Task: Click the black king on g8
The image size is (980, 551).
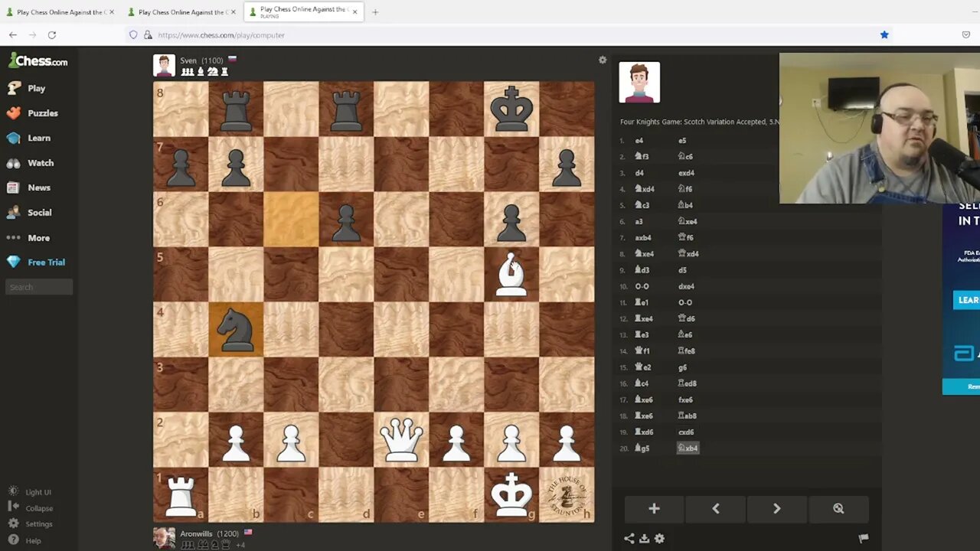Action: (511, 109)
